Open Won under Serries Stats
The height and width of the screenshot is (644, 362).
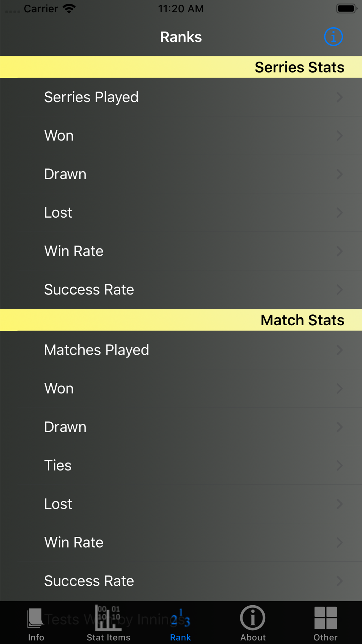[x=181, y=135]
